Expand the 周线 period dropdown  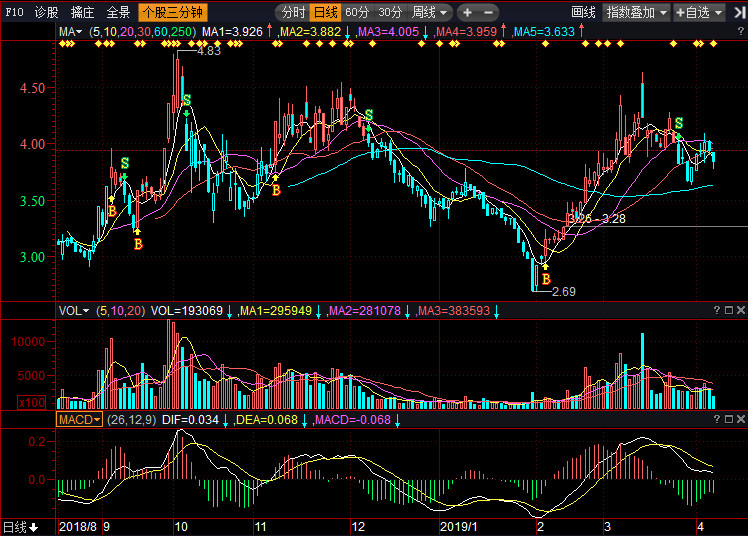click(431, 12)
